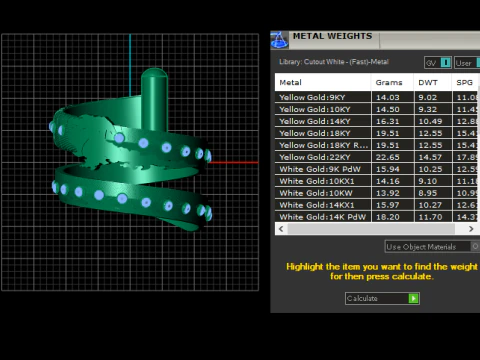Click DWT value 11.70
This screenshot has width=480, height=360.
[x=430, y=217]
